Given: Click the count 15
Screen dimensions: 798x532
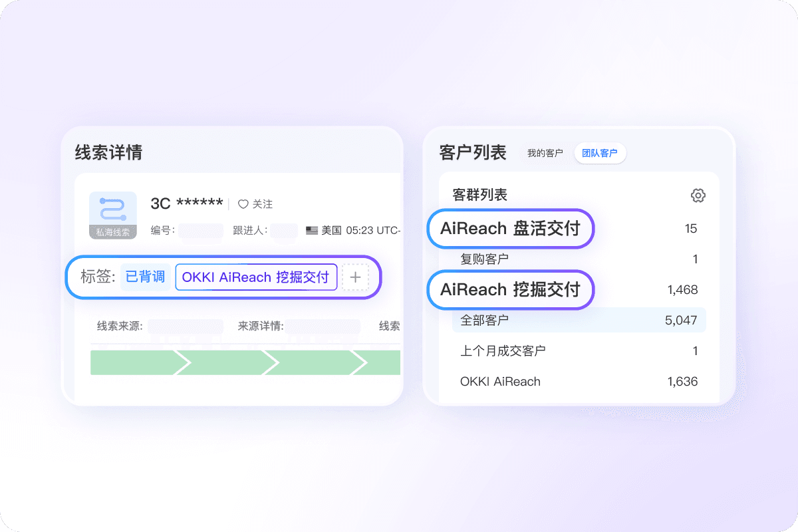Looking at the screenshot, I should tap(691, 229).
